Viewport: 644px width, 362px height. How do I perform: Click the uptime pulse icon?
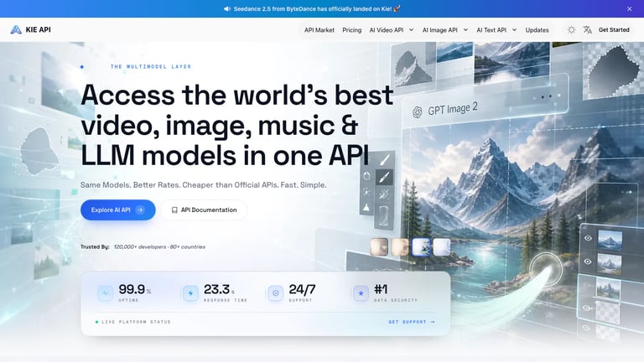(x=105, y=293)
